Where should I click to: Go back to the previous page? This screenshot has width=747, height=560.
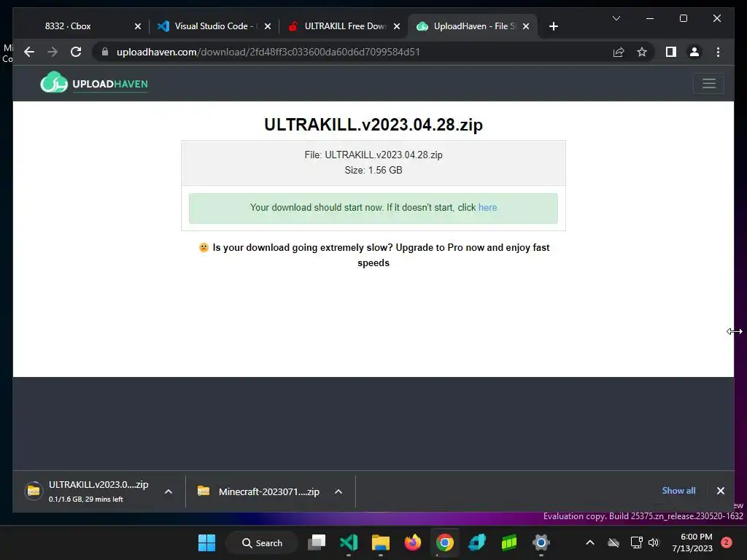(x=29, y=52)
